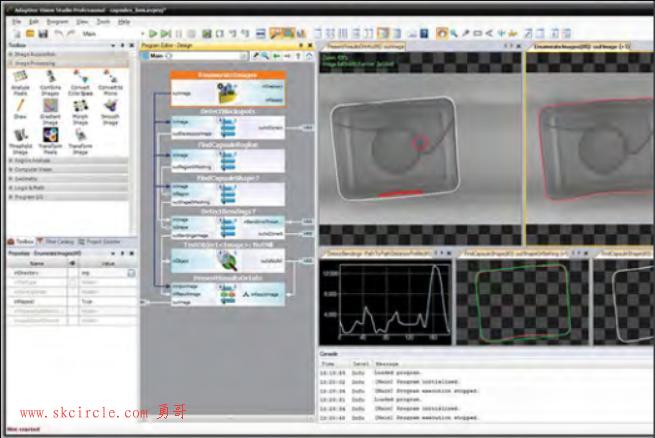The image size is (655, 438).
Task: Click magnifier icon in Program Editor toolbar
Action: [265, 56]
